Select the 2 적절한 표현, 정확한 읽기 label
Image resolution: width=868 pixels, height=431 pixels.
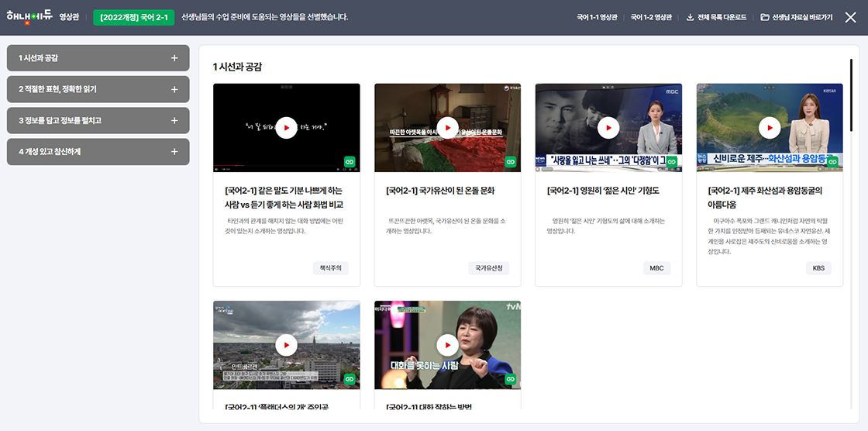click(x=57, y=89)
